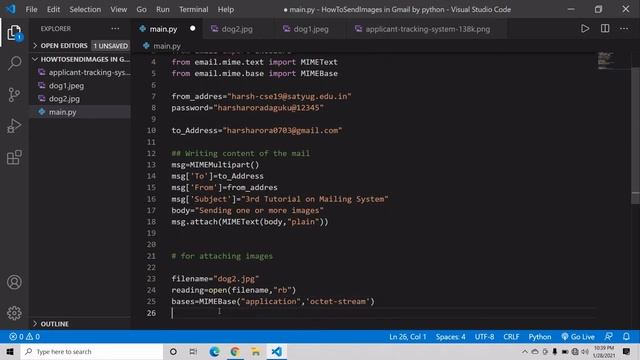The height and width of the screenshot is (360, 640).
Task: Click the "dog2.jpg" filename string in code
Action: pos(236,279)
